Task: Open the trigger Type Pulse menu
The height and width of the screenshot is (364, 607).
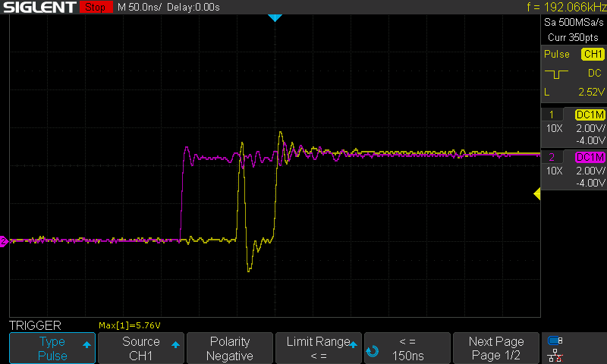Action: (x=52, y=348)
